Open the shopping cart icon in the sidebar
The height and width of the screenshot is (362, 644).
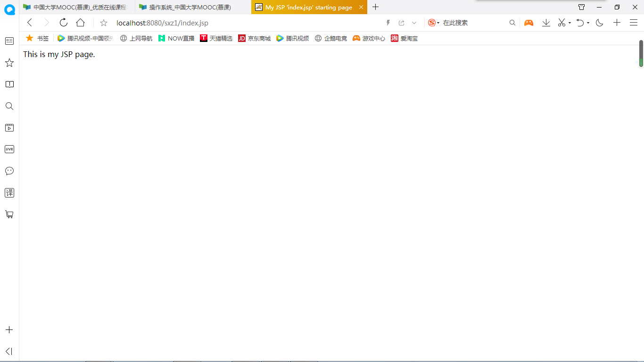point(9,214)
